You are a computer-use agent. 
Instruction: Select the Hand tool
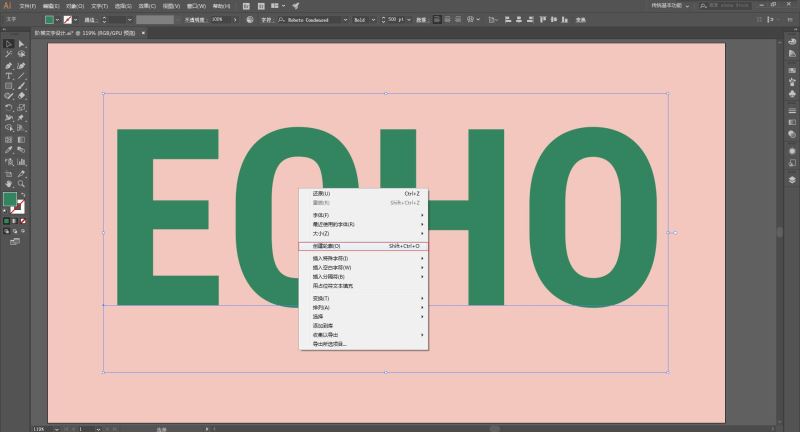9,184
